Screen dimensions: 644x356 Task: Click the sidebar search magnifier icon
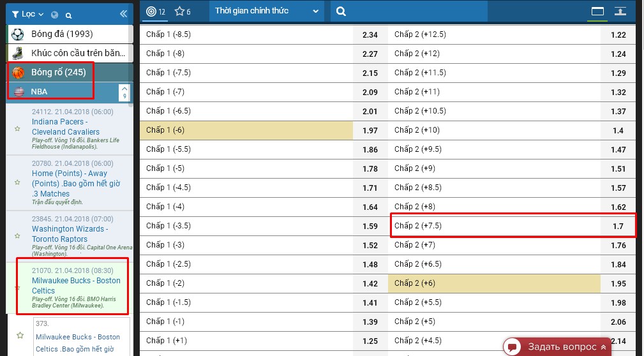coord(68,15)
